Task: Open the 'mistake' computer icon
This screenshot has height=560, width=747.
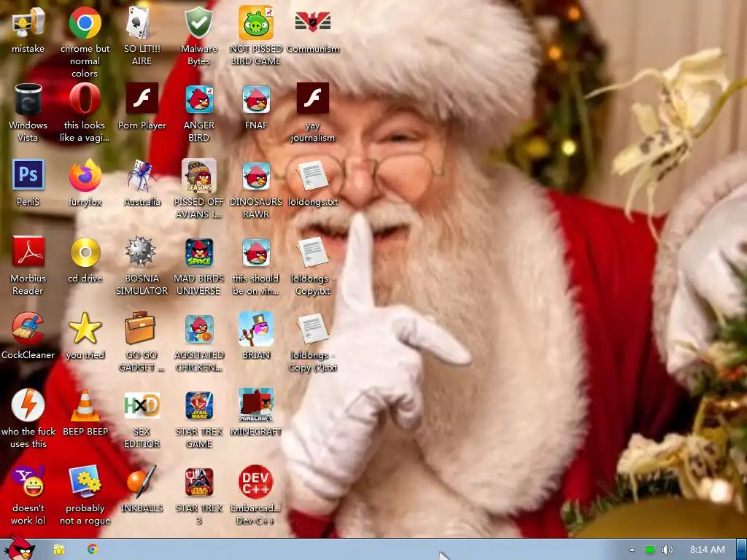Action: click(28, 23)
